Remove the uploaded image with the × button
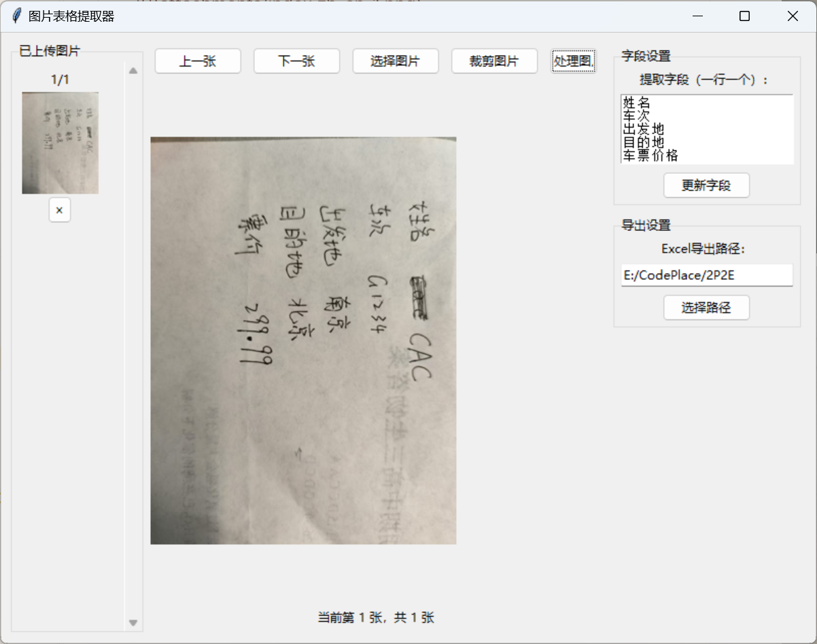This screenshot has width=817, height=644. click(x=59, y=211)
